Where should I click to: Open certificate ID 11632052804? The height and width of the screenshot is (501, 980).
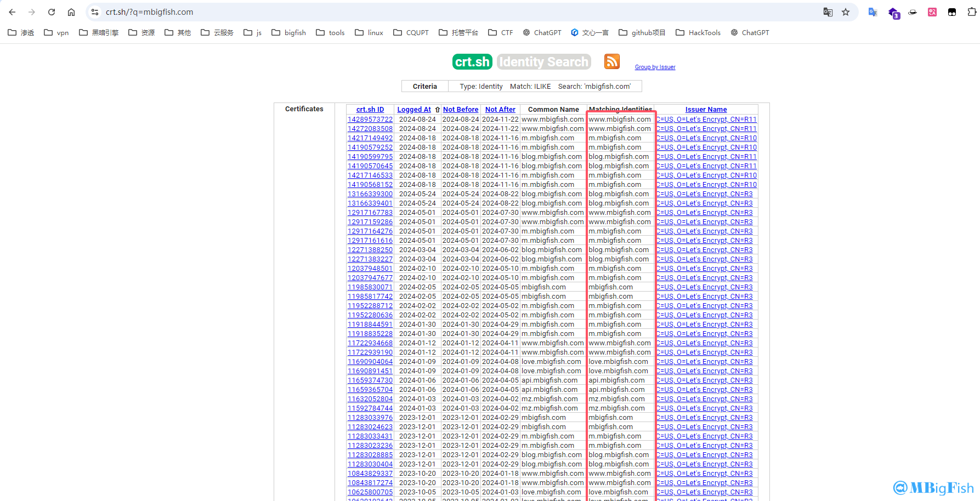point(370,399)
